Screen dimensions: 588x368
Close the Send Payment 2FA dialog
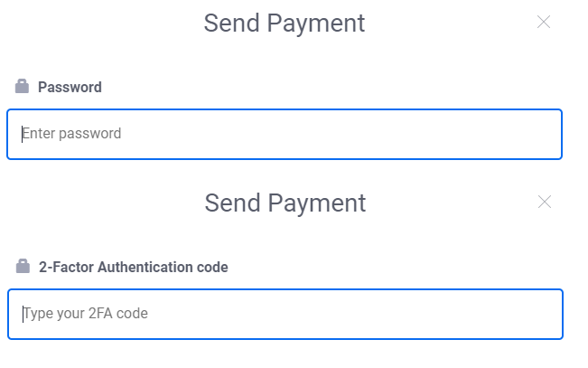point(545,203)
